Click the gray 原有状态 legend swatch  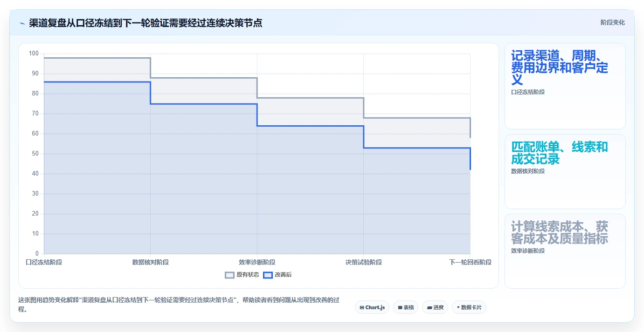(229, 275)
